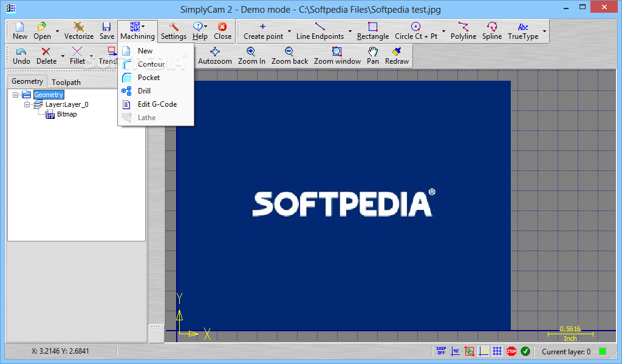The width and height of the screenshot is (622, 364).
Task: Open the dropdown arrow beside Circle Ct + Pt
Action: pyautogui.click(x=443, y=32)
